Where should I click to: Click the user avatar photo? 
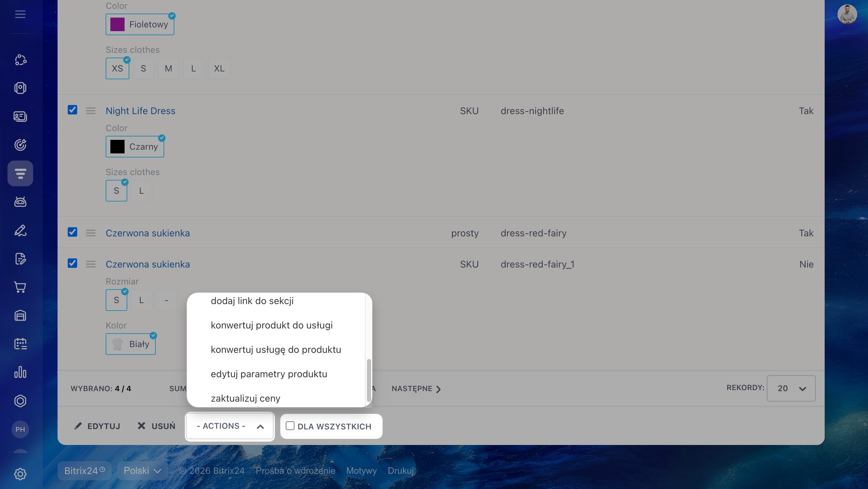847,14
